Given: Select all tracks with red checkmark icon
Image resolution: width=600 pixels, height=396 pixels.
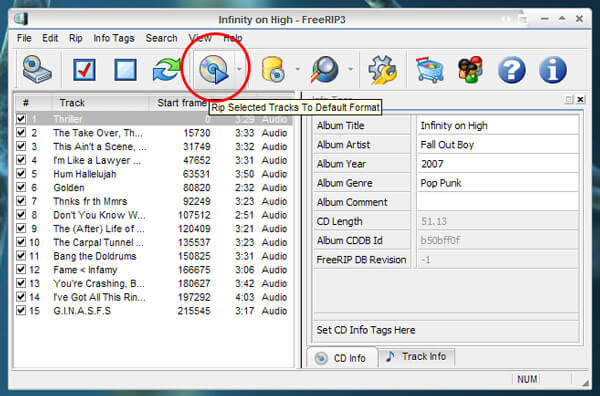Looking at the screenshot, I should click(84, 70).
